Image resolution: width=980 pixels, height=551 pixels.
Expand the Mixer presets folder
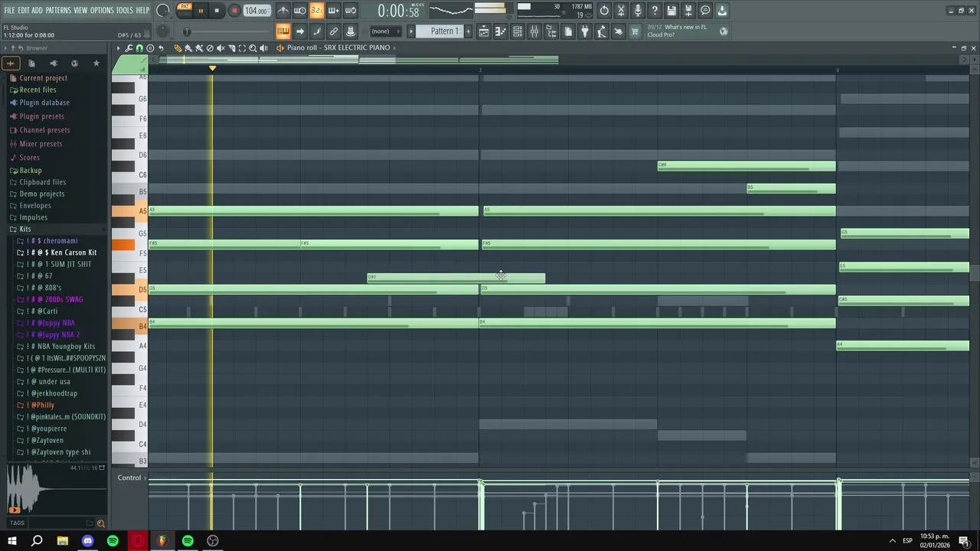pyautogui.click(x=41, y=144)
